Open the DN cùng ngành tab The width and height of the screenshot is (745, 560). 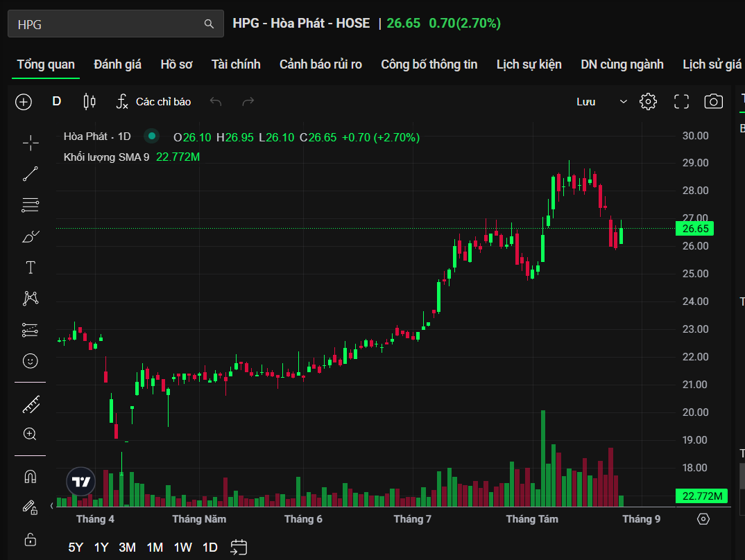(x=622, y=64)
